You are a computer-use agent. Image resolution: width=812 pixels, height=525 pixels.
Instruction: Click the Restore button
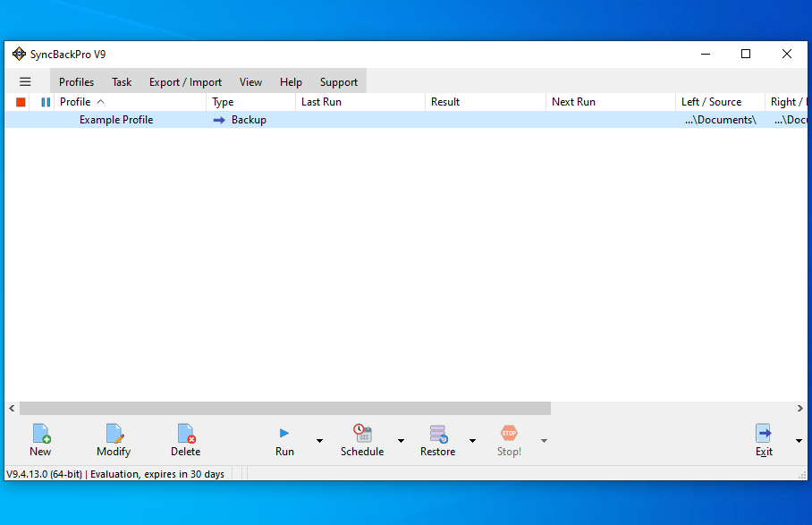click(x=437, y=441)
